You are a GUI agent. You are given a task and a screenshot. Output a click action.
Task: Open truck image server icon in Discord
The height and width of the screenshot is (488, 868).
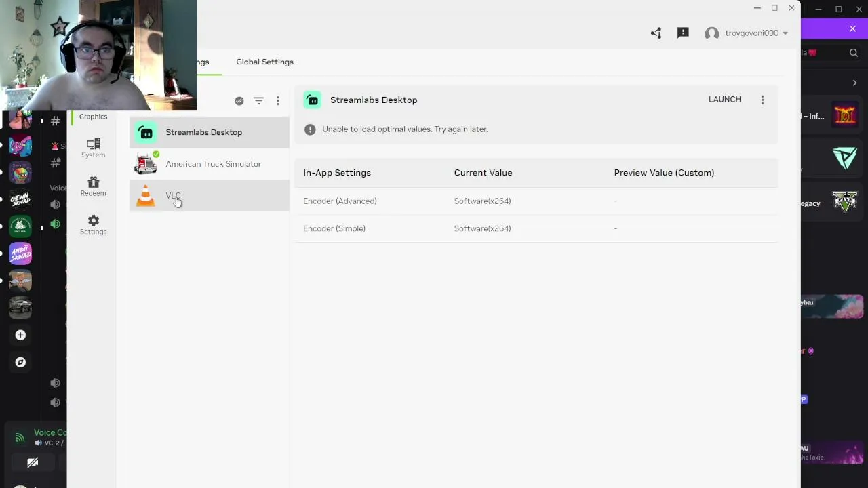point(20,307)
